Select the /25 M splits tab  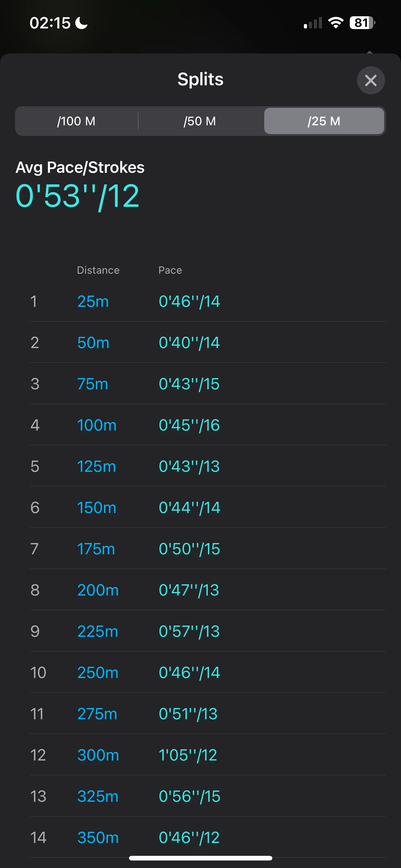[324, 121]
